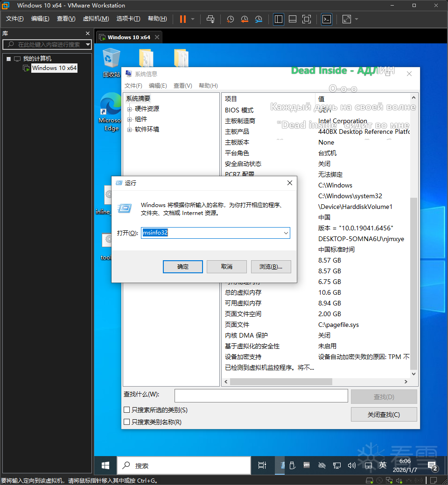The image size is (448, 485).
Task: Click the console view terminal icon
Action: point(327,19)
